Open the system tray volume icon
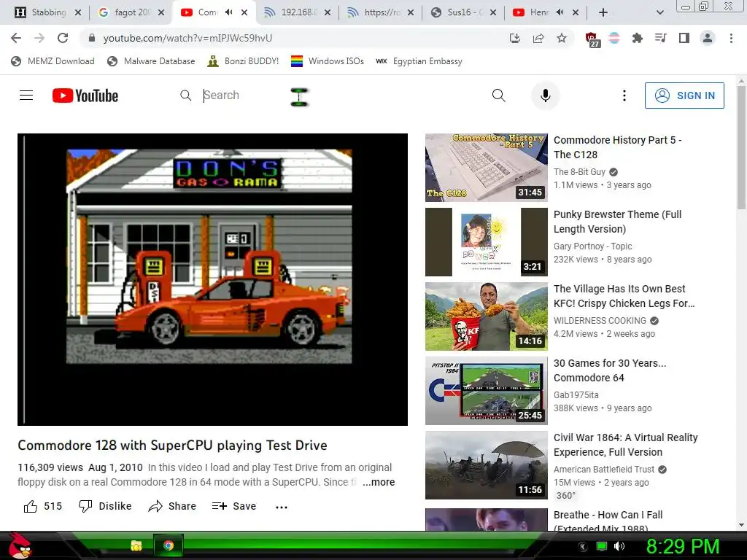 point(619,546)
